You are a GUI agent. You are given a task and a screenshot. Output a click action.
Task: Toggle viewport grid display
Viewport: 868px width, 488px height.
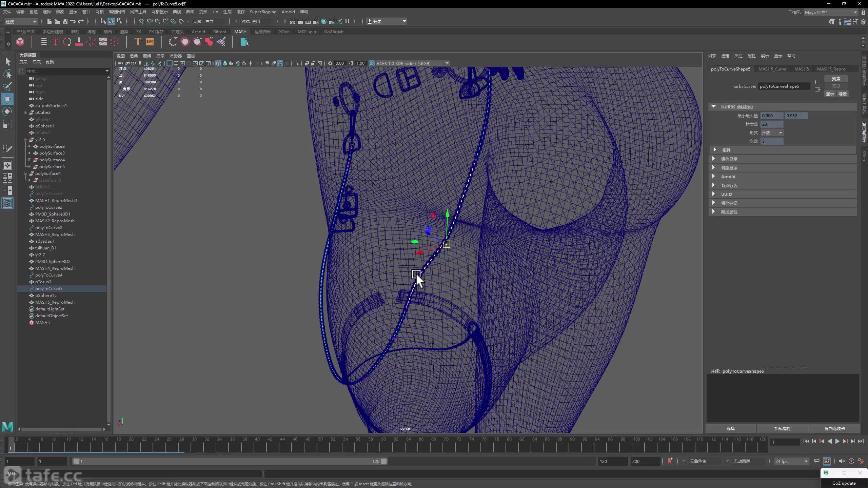tap(169, 63)
